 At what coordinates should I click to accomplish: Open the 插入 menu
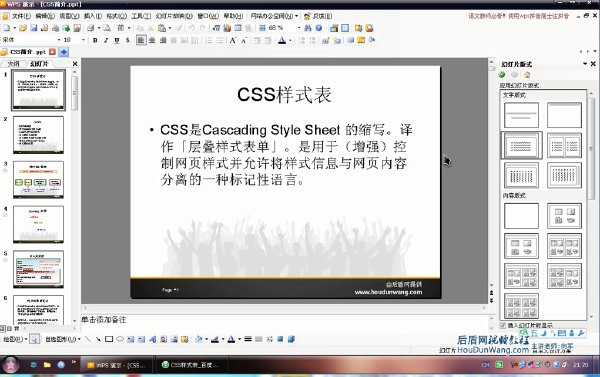click(93, 16)
